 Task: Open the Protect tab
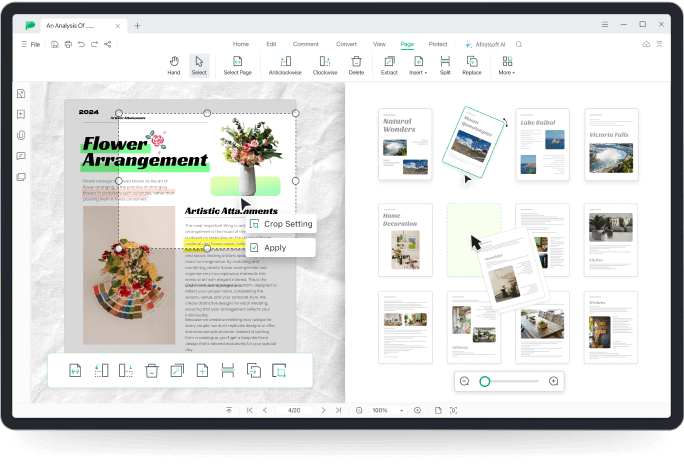click(x=438, y=44)
